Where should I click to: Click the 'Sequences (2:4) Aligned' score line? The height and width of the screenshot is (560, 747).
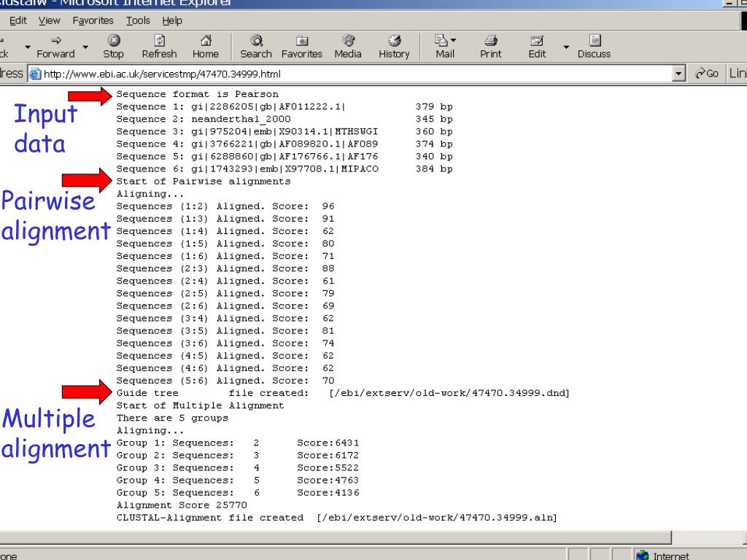click(x=225, y=281)
